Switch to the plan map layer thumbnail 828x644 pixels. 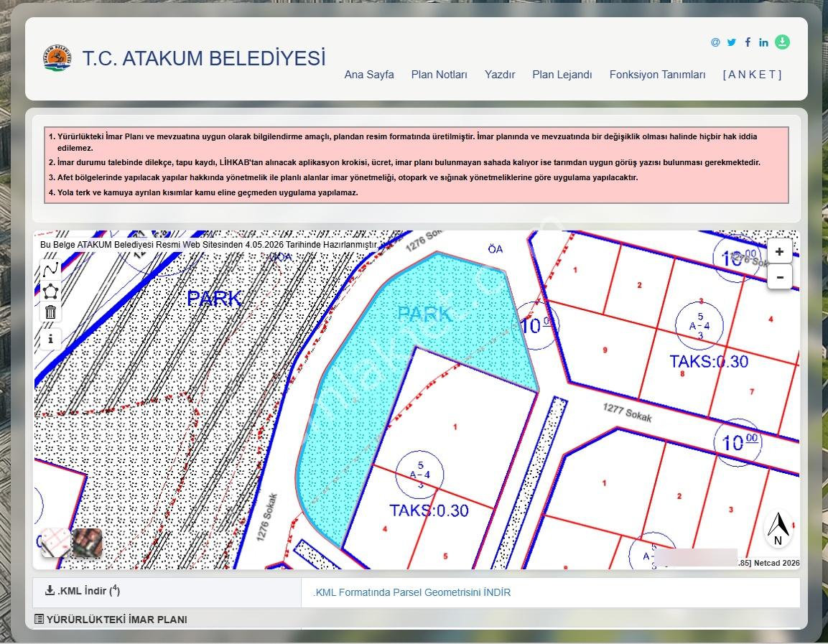(55, 543)
